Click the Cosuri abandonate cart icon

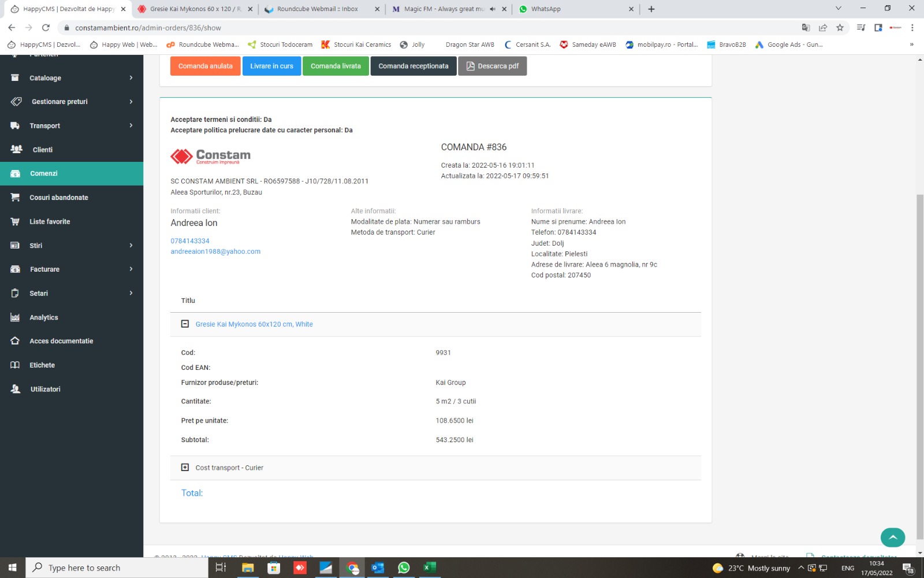[15, 197]
